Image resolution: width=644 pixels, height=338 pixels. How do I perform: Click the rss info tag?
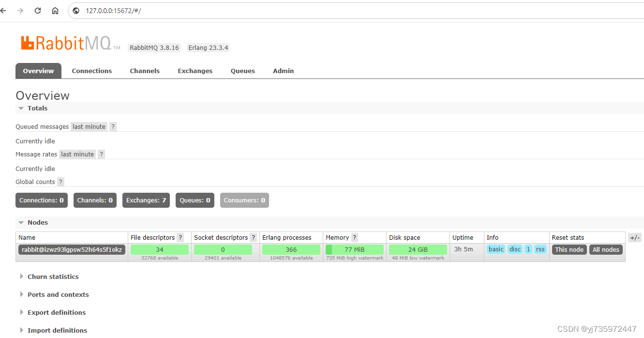click(x=540, y=249)
